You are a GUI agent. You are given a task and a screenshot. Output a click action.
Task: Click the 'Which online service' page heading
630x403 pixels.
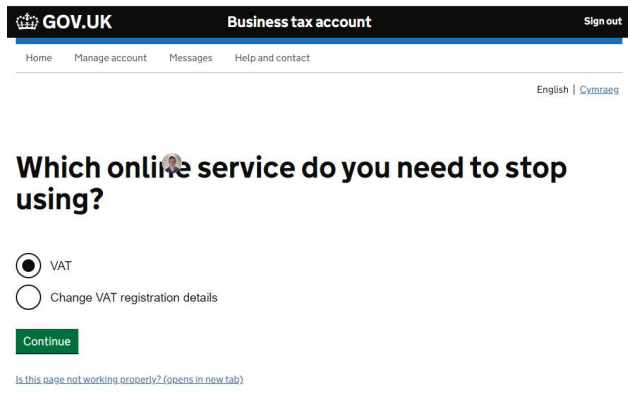pyautogui.click(x=291, y=183)
